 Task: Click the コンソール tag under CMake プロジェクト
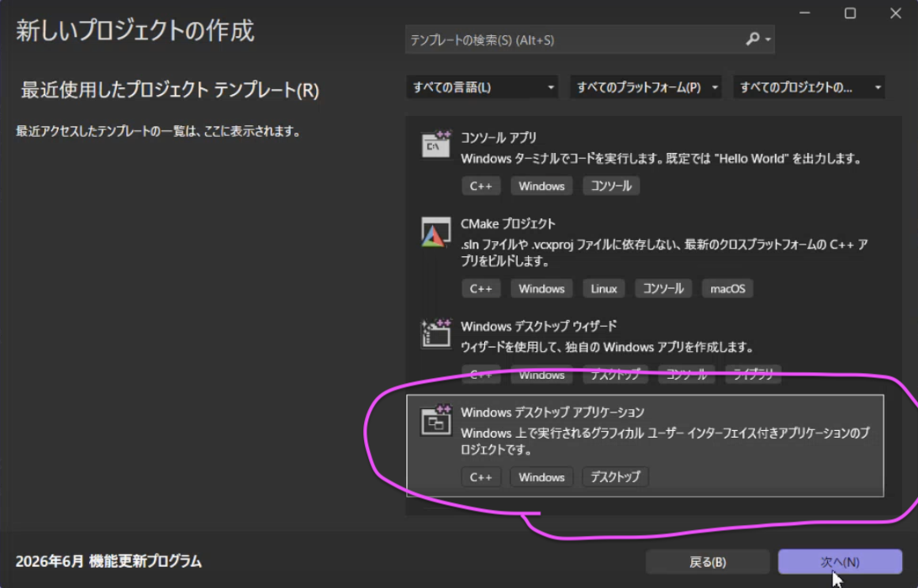pos(663,288)
